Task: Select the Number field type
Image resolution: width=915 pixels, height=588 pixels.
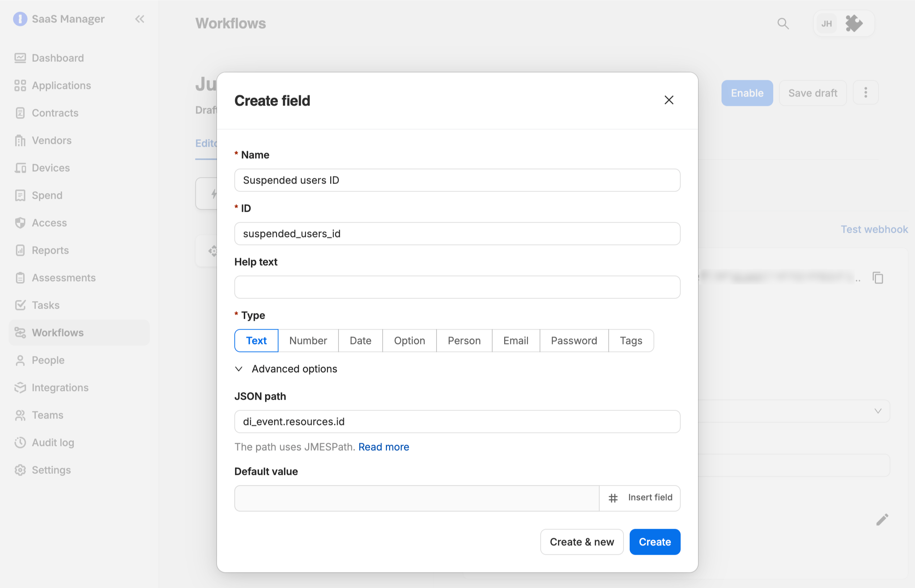Action: click(308, 340)
